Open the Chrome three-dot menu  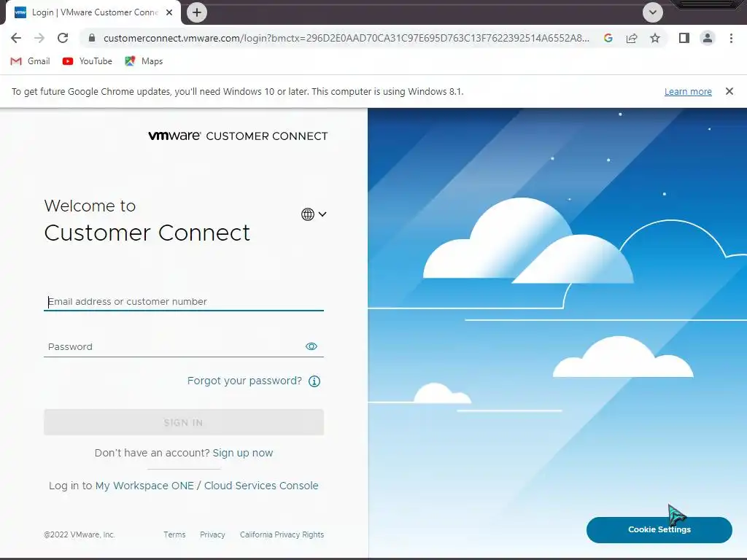(x=731, y=38)
